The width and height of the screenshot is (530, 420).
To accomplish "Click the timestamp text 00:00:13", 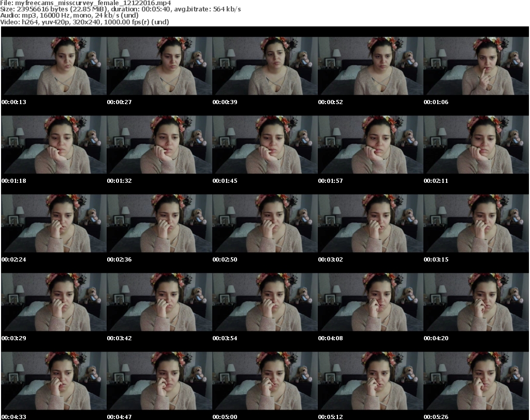I will 14,102.
